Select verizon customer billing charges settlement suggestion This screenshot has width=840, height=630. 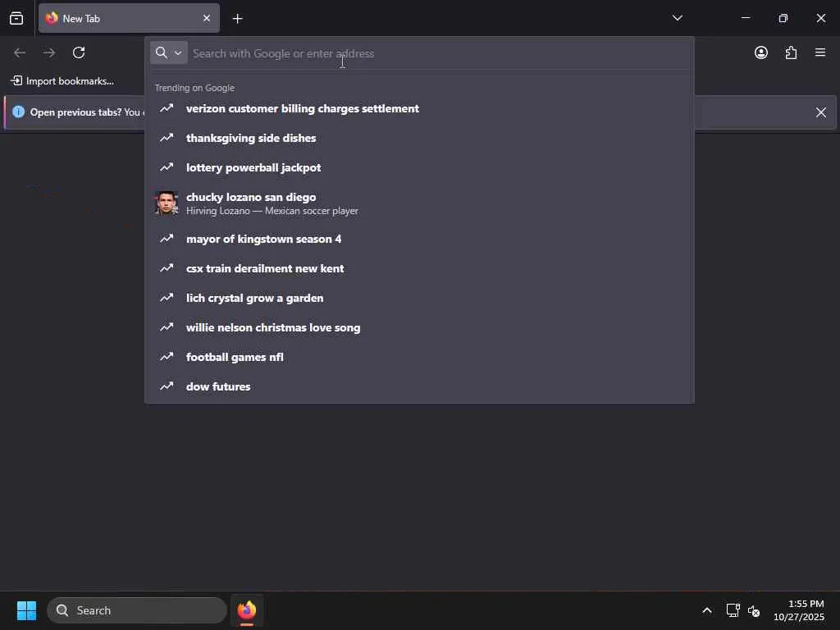[x=419, y=109]
